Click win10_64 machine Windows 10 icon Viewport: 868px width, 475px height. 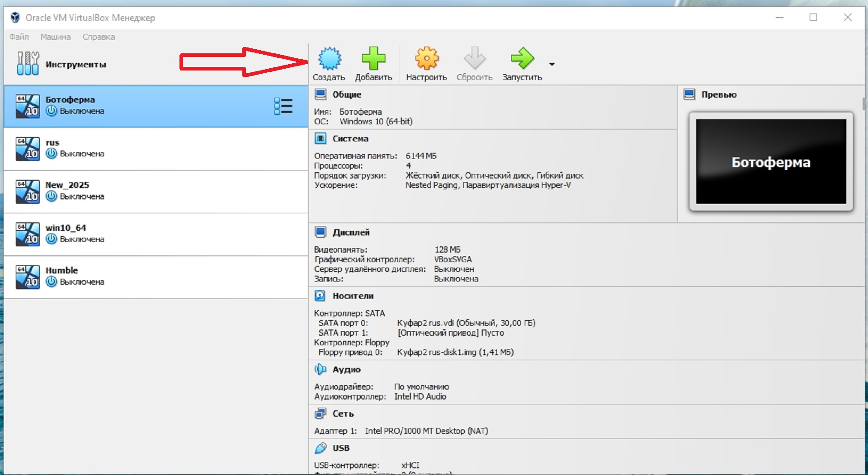pos(28,234)
